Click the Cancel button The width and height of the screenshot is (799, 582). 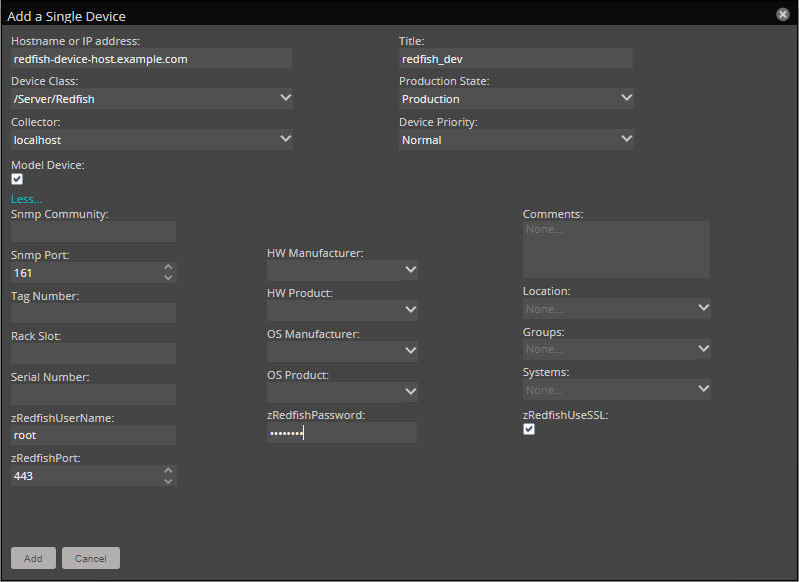pyautogui.click(x=91, y=558)
